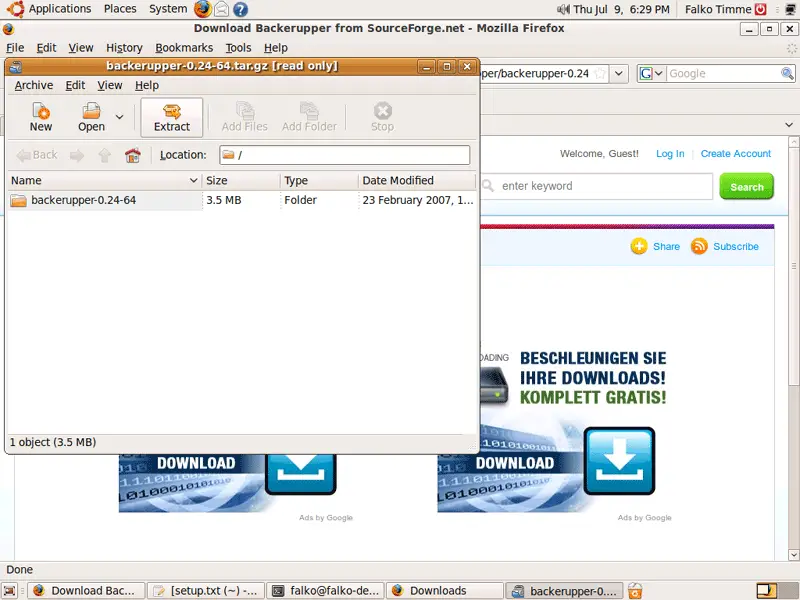
Task: Click the archive Location path field
Action: [x=344, y=155]
